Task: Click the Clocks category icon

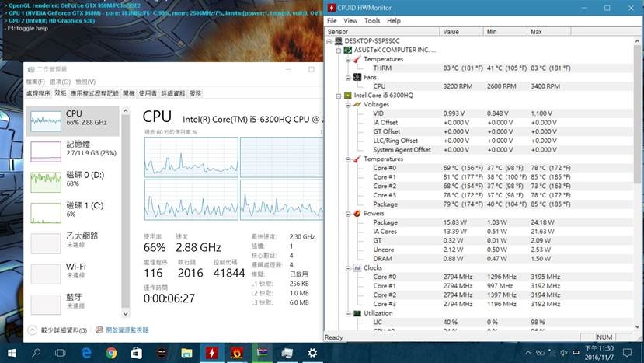Action: point(357,267)
